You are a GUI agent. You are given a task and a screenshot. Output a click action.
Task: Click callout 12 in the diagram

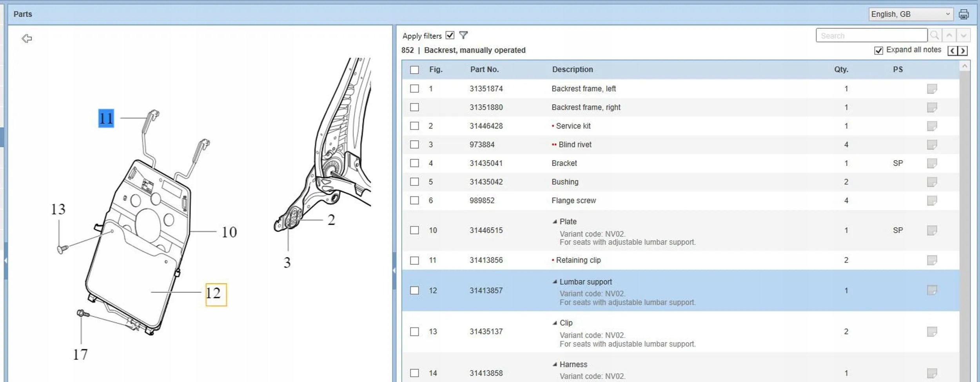point(216,295)
